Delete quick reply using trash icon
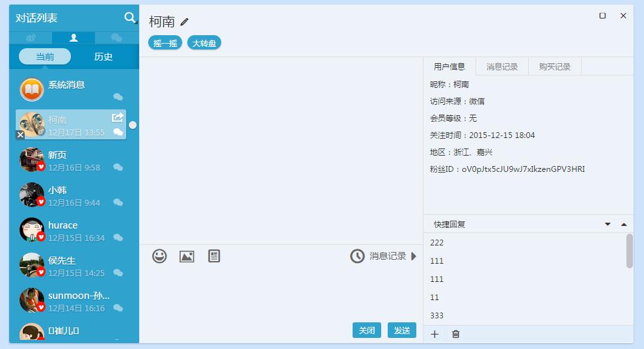The height and width of the screenshot is (349, 644). click(455, 334)
